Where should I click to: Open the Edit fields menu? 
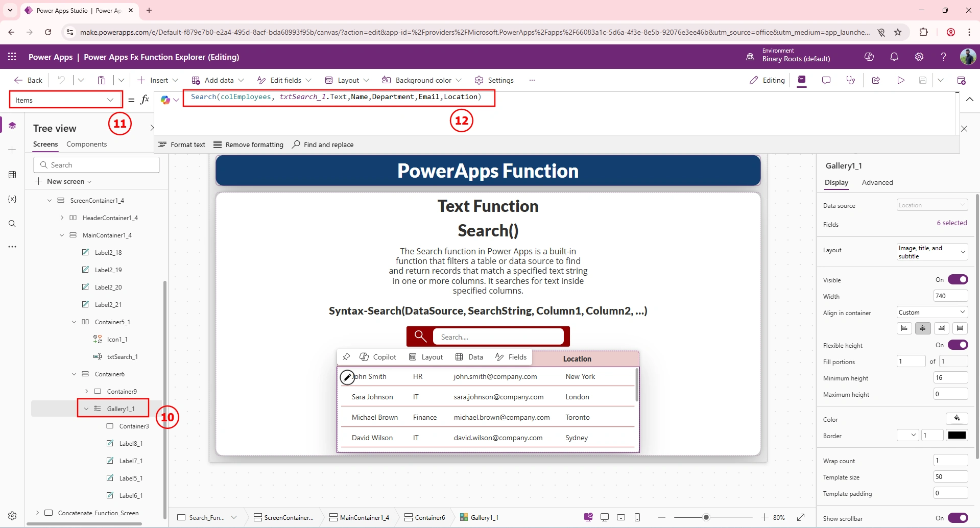[x=284, y=80]
